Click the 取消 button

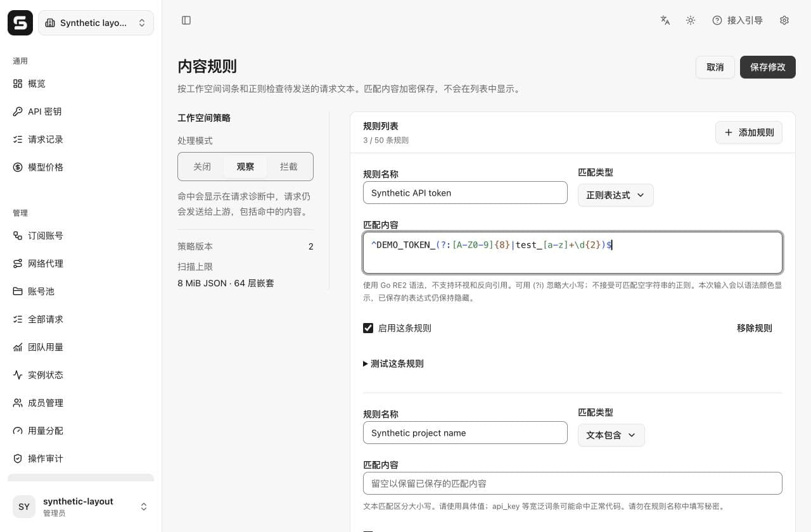[x=715, y=67]
